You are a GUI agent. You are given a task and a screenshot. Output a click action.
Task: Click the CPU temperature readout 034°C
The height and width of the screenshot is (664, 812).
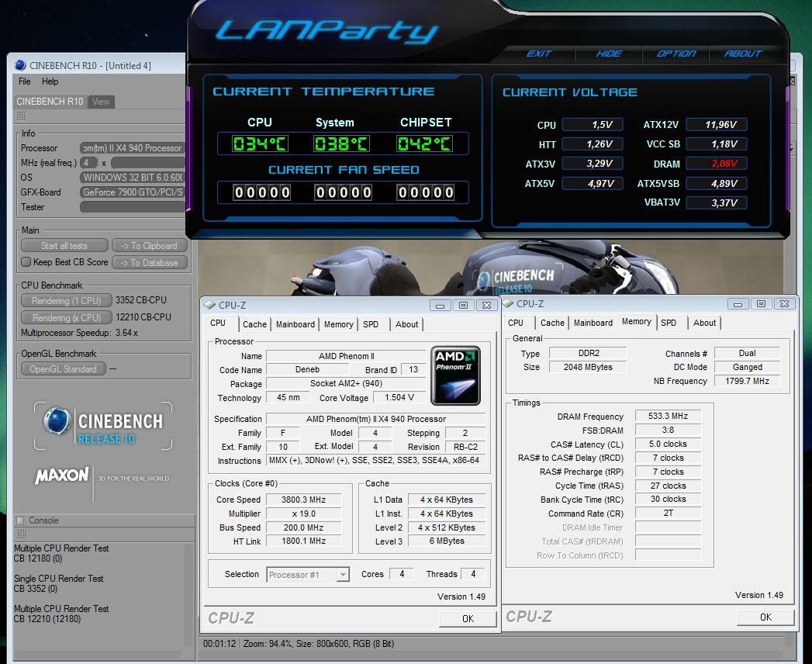tap(260, 144)
